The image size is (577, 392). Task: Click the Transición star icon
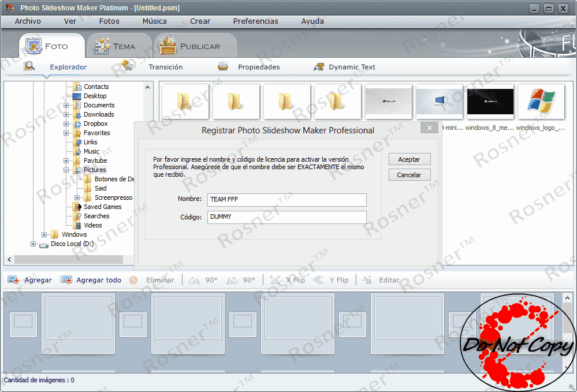click(x=127, y=65)
